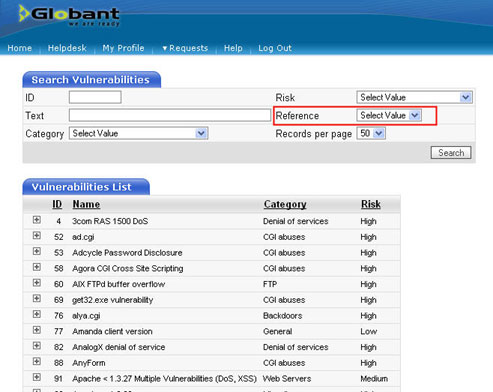Click the name 3com RAS 1500 DoS
Image resolution: width=493 pixels, height=392 pixels.
(x=110, y=221)
